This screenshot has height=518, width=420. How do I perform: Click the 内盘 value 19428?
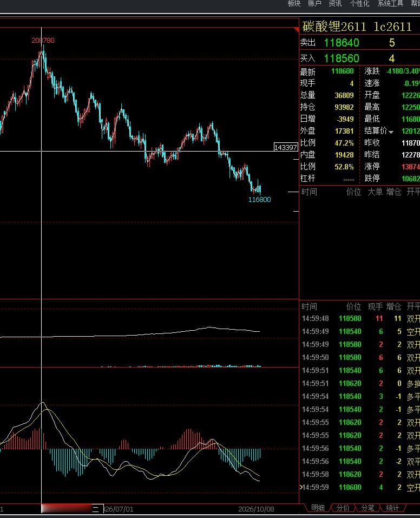[x=344, y=155]
